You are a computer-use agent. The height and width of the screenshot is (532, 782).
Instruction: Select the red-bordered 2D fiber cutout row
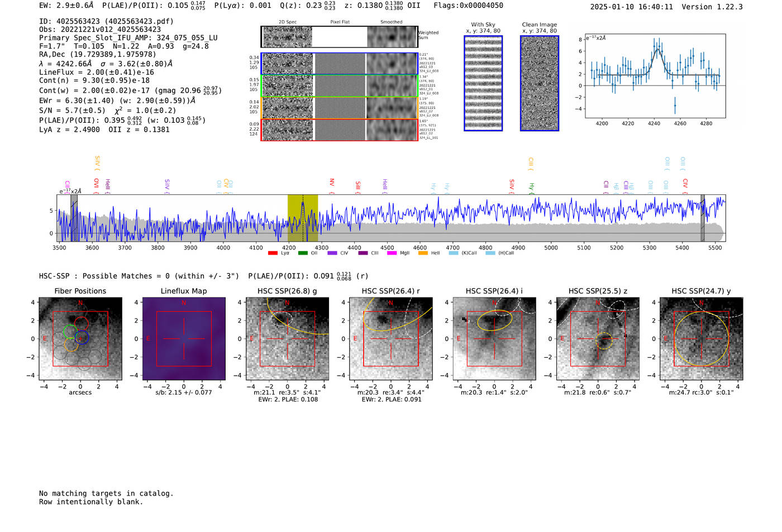(x=339, y=130)
